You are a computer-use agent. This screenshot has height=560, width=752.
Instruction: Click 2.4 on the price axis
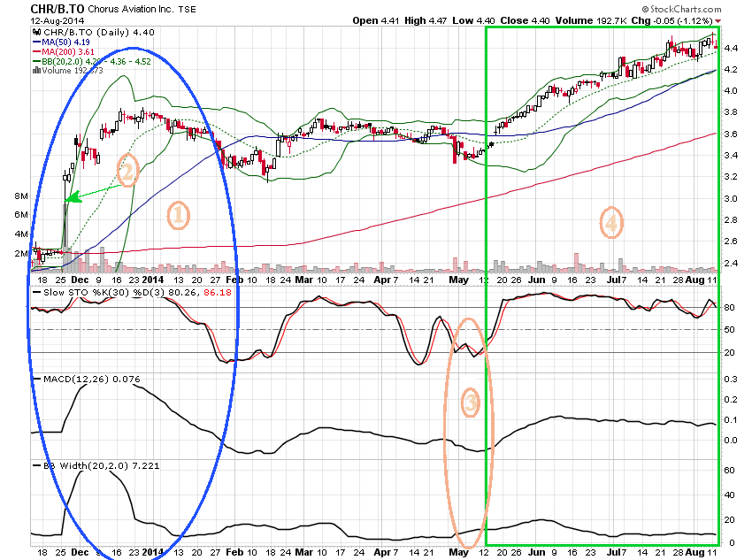732,264
